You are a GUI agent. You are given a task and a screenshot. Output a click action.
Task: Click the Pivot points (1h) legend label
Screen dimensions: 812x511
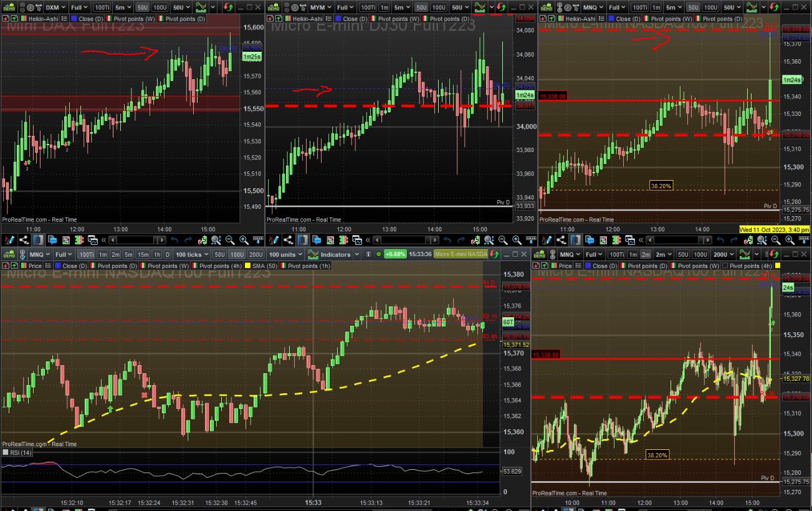pyautogui.click(x=310, y=266)
